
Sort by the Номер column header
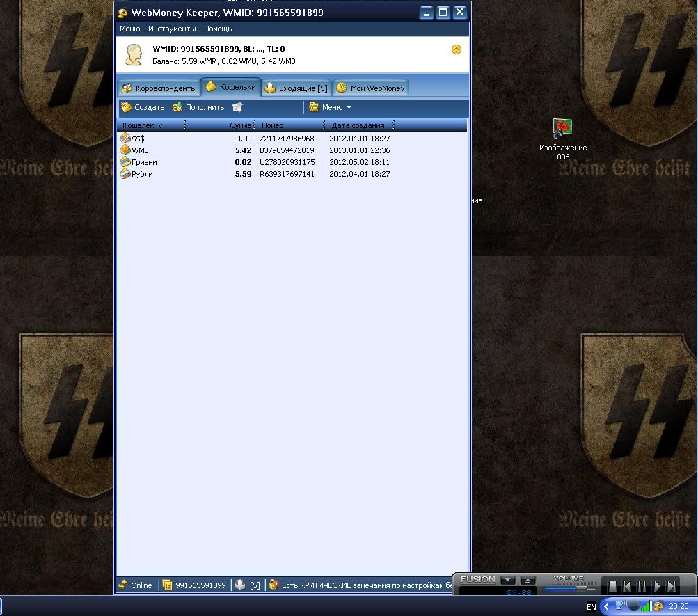click(x=289, y=125)
